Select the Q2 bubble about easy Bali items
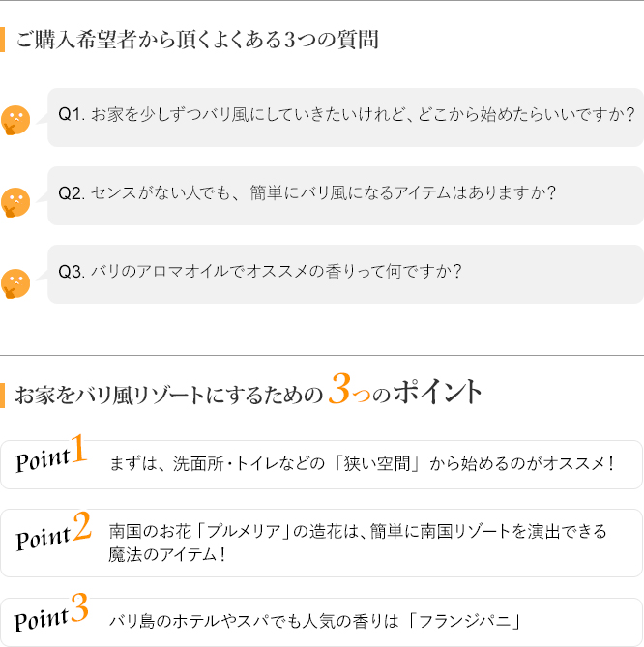The height and width of the screenshot is (647, 644). [x=345, y=196]
